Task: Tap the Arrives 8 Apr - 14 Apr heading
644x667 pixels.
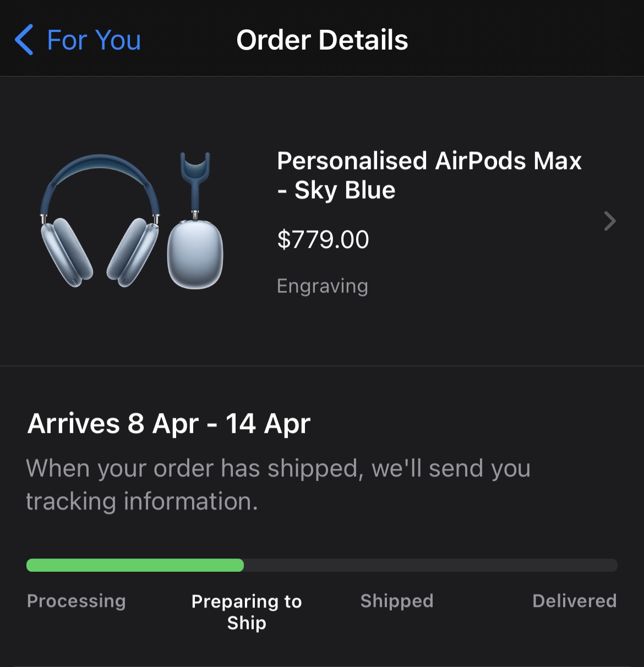Action: pyautogui.click(x=169, y=424)
